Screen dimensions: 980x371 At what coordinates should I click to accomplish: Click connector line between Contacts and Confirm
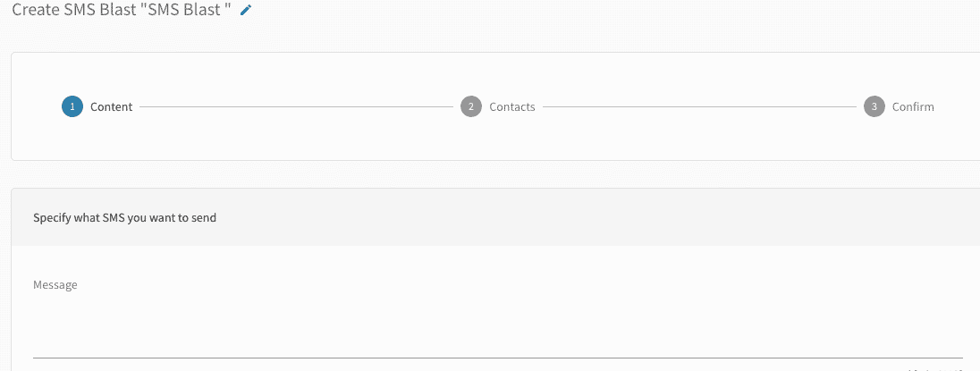699,107
